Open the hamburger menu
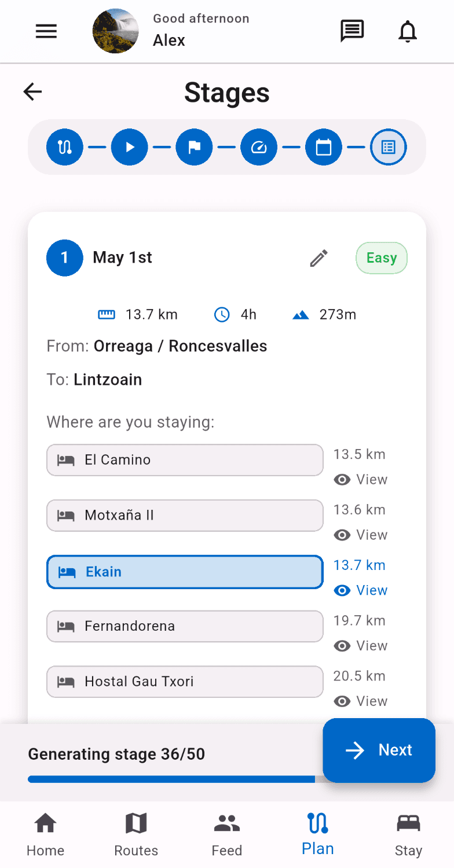 [x=46, y=31]
